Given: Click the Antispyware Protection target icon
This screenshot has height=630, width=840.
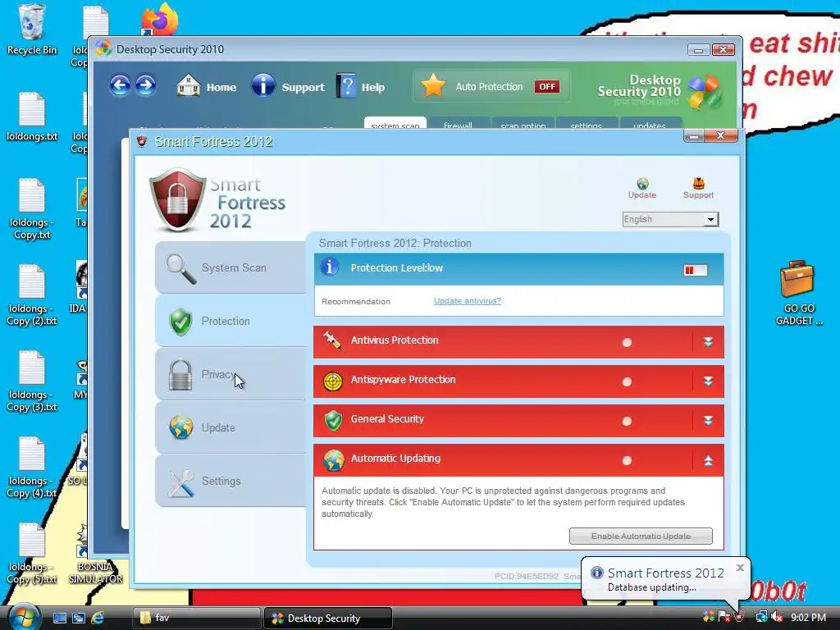Looking at the screenshot, I should [x=333, y=381].
